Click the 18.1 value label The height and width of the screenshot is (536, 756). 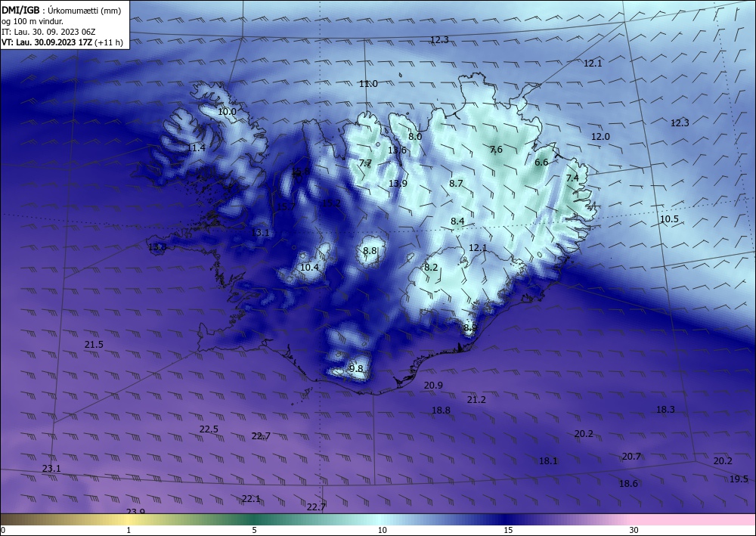pyautogui.click(x=548, y=461)
